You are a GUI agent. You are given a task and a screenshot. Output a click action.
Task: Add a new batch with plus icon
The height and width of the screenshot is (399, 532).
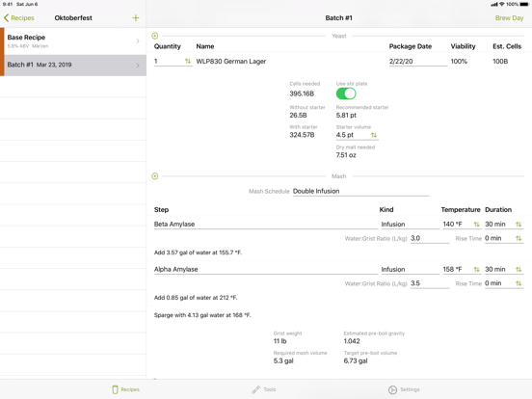coord(136,18)
